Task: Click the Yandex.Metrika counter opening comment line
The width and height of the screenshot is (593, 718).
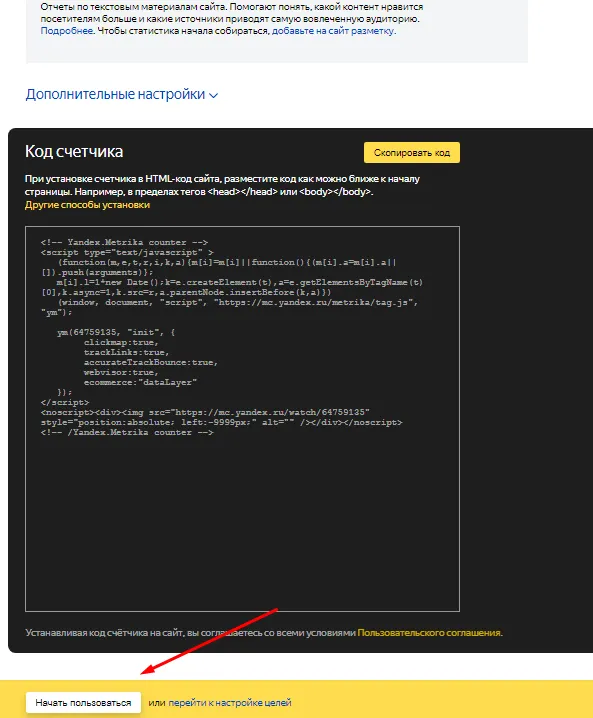Action: 124,242
